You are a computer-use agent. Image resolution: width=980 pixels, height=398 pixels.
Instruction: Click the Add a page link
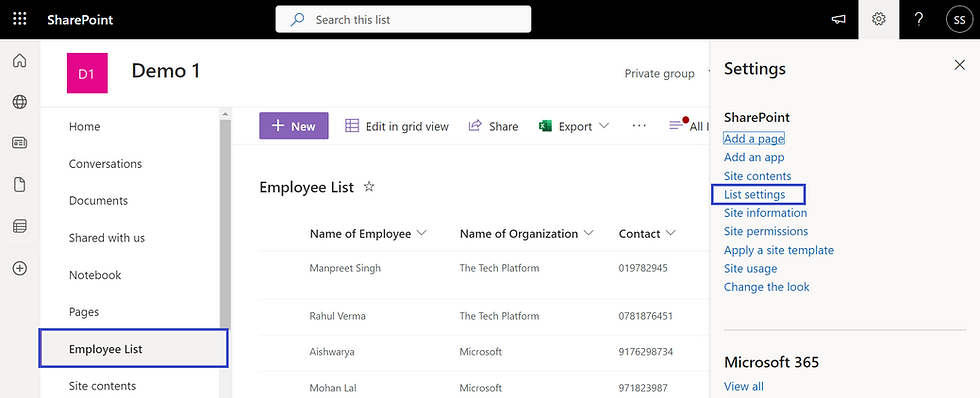[x=754, y=139]
